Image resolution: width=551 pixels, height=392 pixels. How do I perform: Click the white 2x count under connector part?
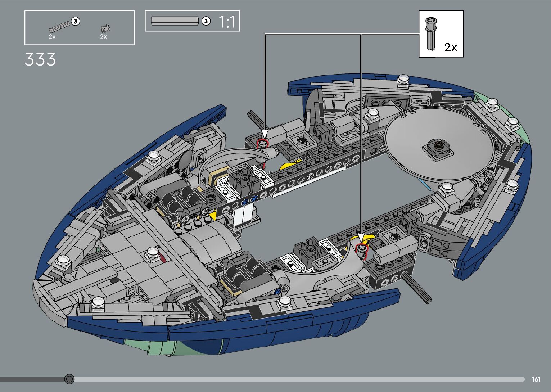[x=103, y=37]
